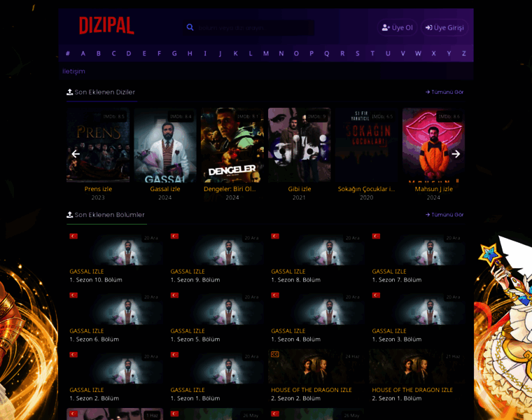532x420 pixels.
Task: Click the IMDb 8.4 badge on Gassal poster
Action: (181, 116)
